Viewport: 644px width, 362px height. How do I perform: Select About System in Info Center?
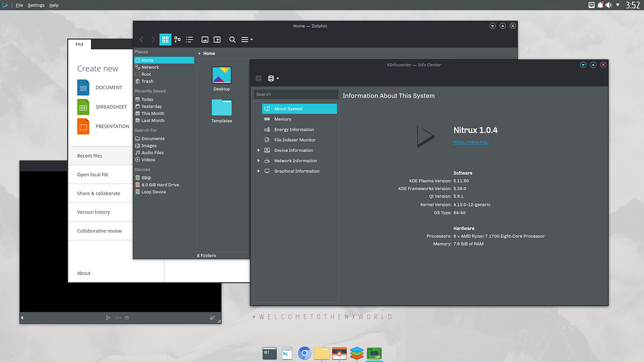[x=299, y=109]
